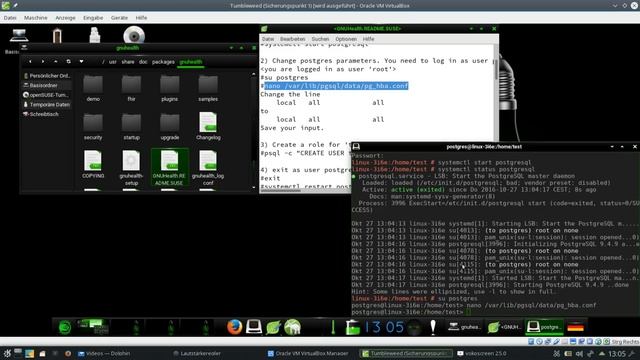The height and width of the screenshot is (360, 640).
Task: Open the Basis computer desktop icon
Action: click(x=19, y=36)
